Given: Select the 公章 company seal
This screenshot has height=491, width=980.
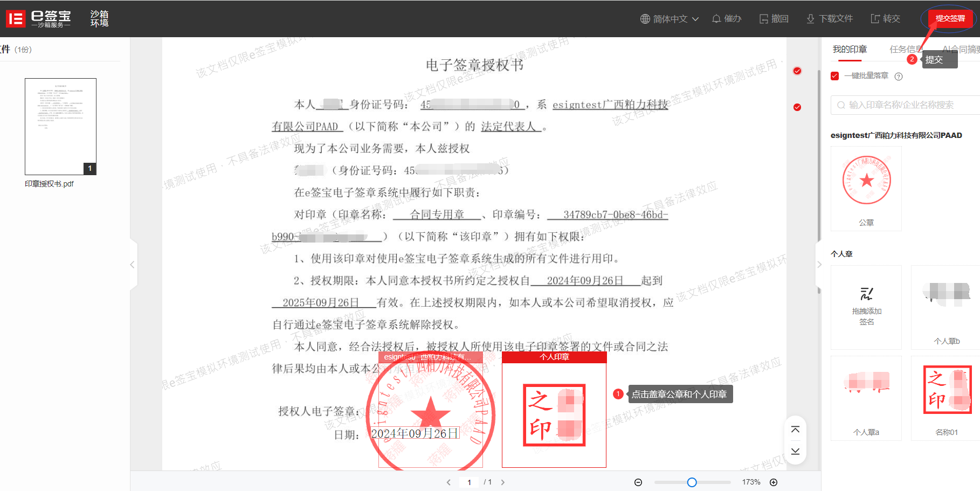Looking at the screenshot, I should [x=866, y=189].
